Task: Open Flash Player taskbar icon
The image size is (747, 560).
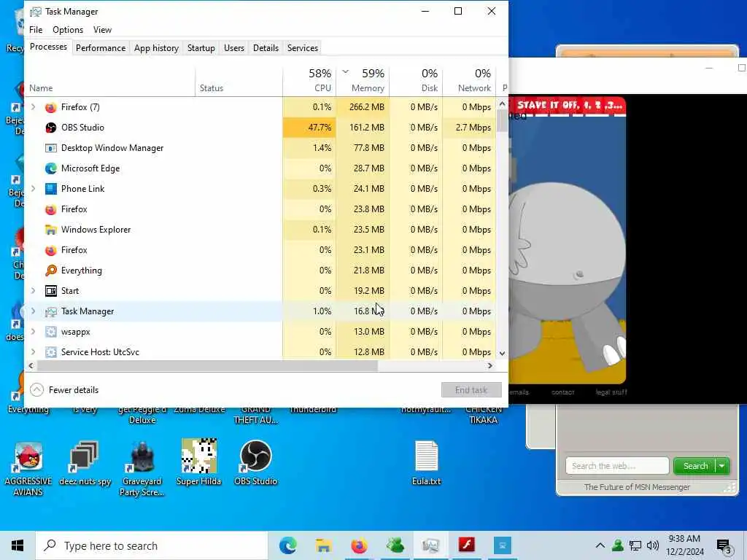Action: point(466,545)
